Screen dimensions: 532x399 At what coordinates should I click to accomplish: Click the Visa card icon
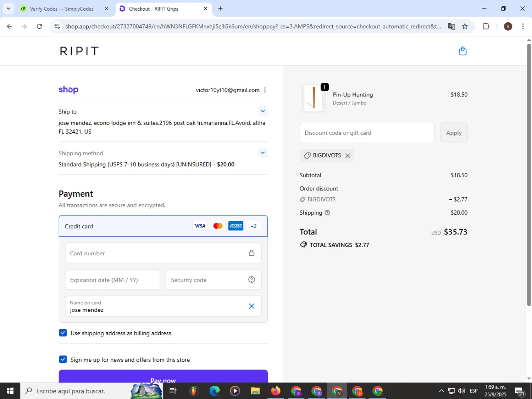(x=200, y=226)
